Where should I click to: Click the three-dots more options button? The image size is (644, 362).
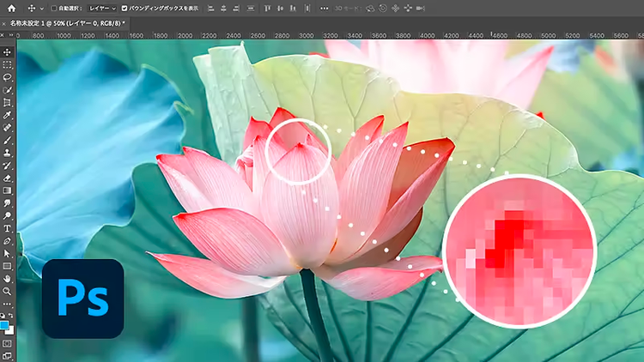(x=324, y=8)
